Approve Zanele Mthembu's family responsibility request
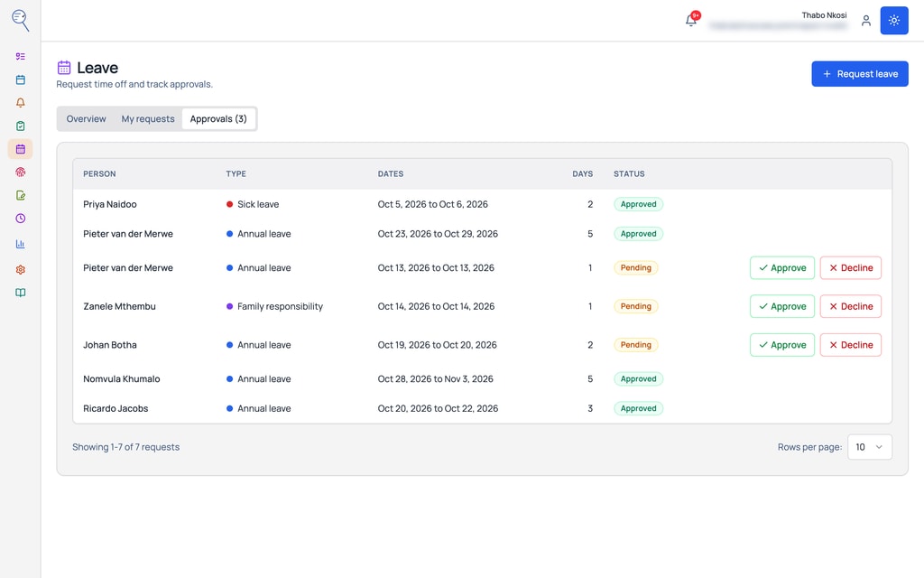 point(782,307)
